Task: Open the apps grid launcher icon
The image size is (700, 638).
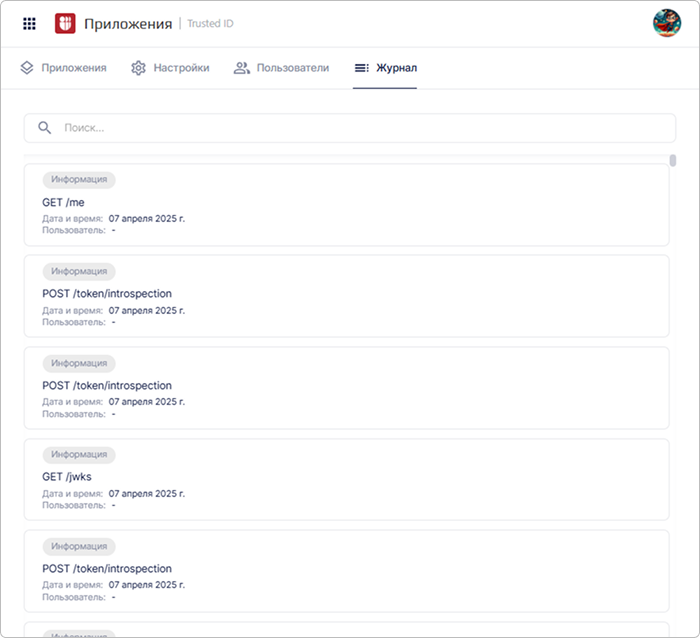Action: tap(29, 24)
